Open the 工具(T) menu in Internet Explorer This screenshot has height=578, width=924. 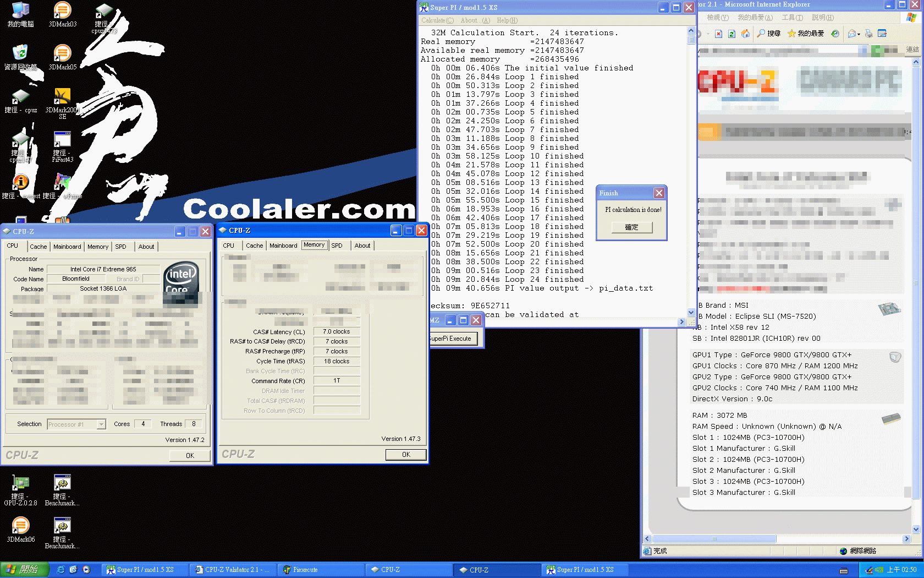point(792,18)
